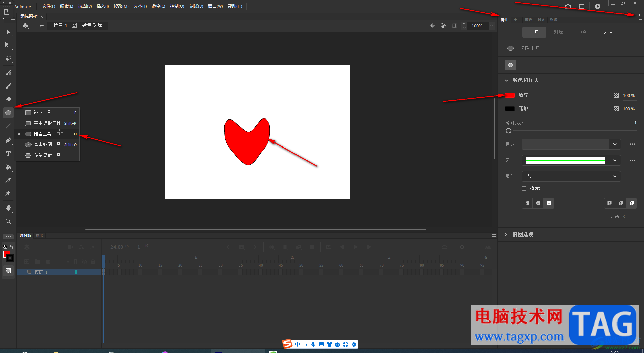The image size is (644, 353).
Task: Open style options dots beside 样式
Action: click(632, 144)
